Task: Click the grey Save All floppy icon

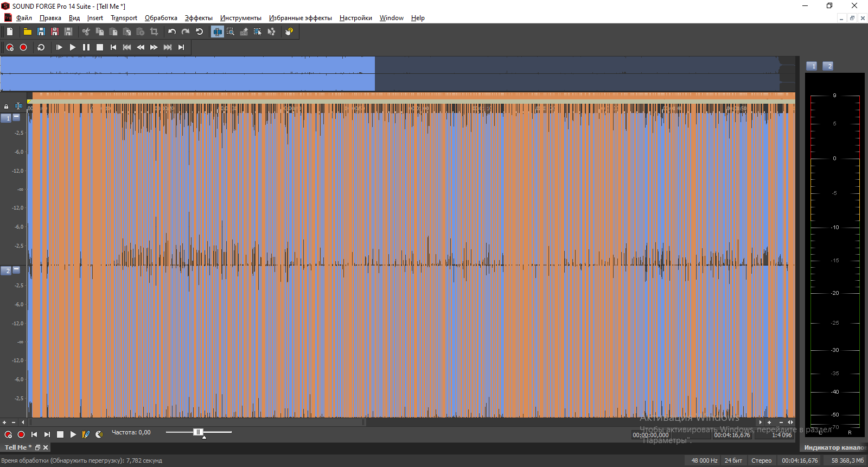Action: click(x=68, y=31)
